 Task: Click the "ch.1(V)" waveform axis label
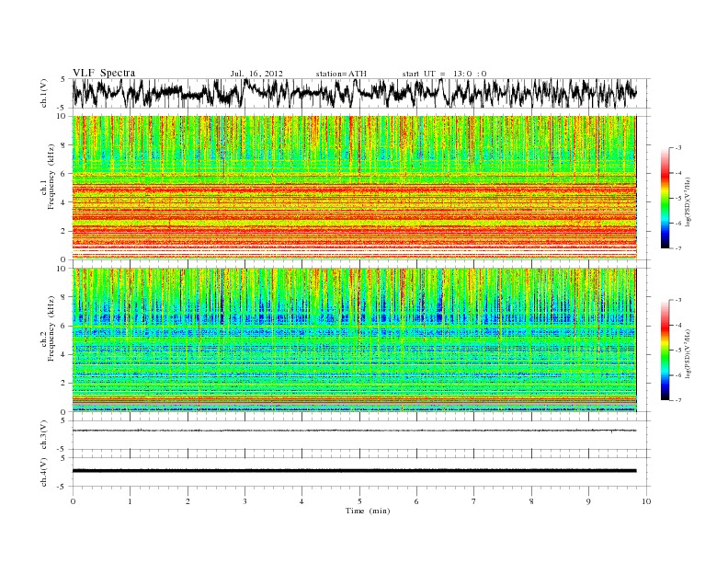pyautogui.click(x=44, y=93)
